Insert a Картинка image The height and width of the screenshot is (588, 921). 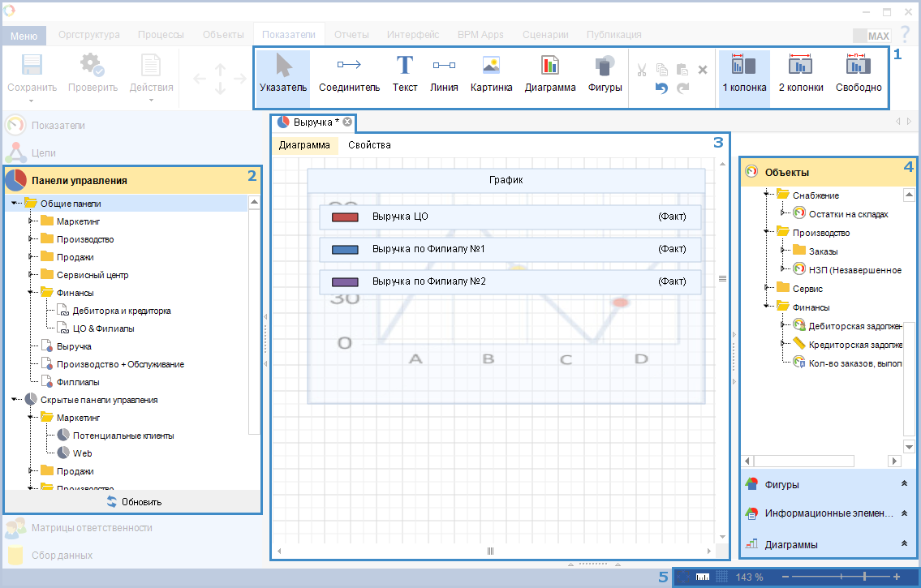pyautogui.click(x=491, y=75)
